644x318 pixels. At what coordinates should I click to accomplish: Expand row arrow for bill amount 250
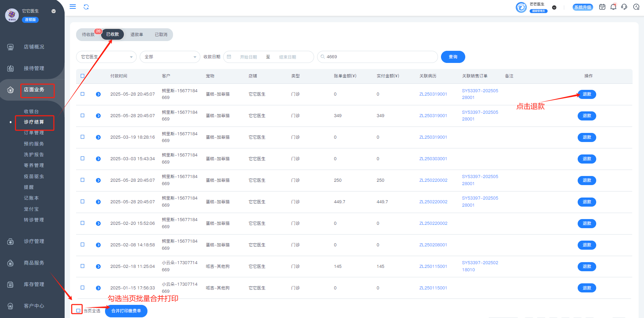click(98, 180)
